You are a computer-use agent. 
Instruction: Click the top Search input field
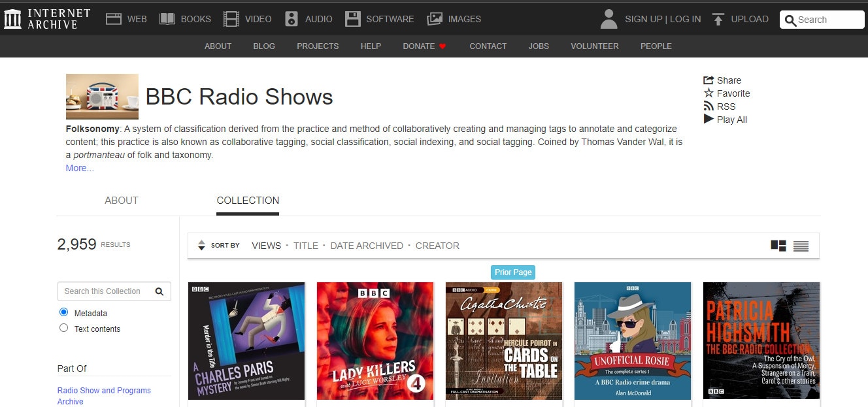[822, 20]
